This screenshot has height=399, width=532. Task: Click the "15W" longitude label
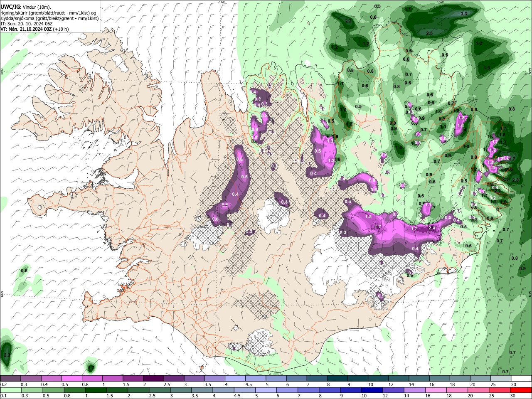tap(440, 2)
